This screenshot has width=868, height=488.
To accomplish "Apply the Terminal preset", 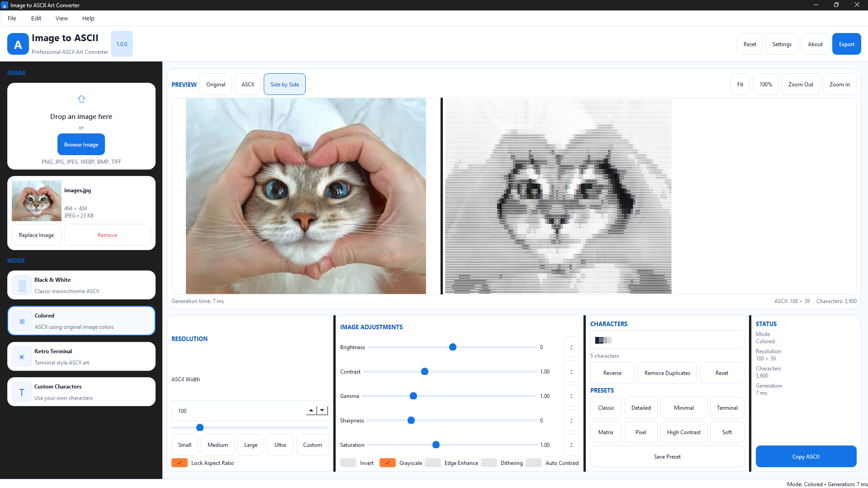I will pos(727,408).
